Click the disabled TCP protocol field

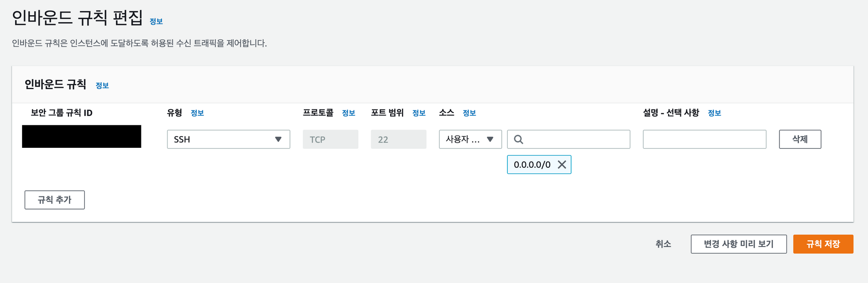tap(330, 139)
